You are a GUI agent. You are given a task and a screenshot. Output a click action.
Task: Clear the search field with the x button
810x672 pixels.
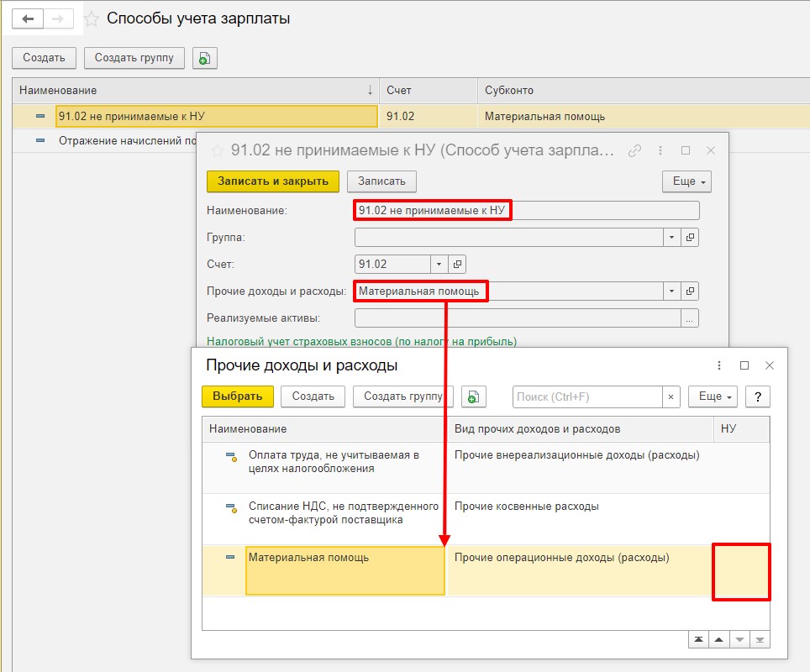[671, 396]
